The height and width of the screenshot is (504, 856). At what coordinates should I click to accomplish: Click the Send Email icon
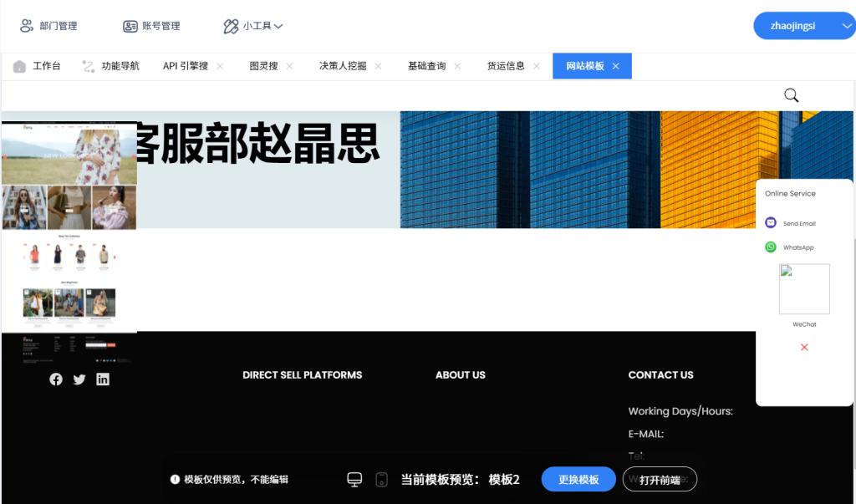pos(771,223)
